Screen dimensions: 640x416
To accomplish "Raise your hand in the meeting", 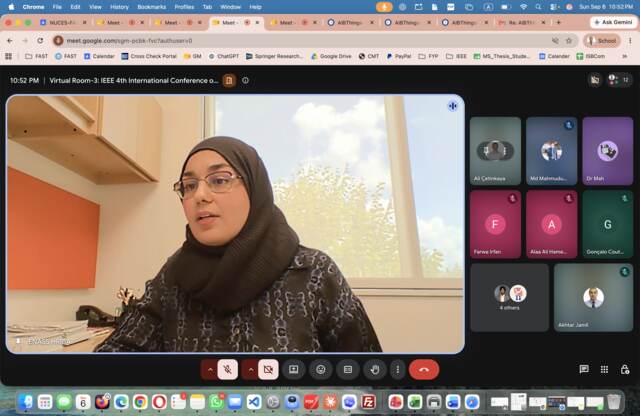I will [375, 369].
